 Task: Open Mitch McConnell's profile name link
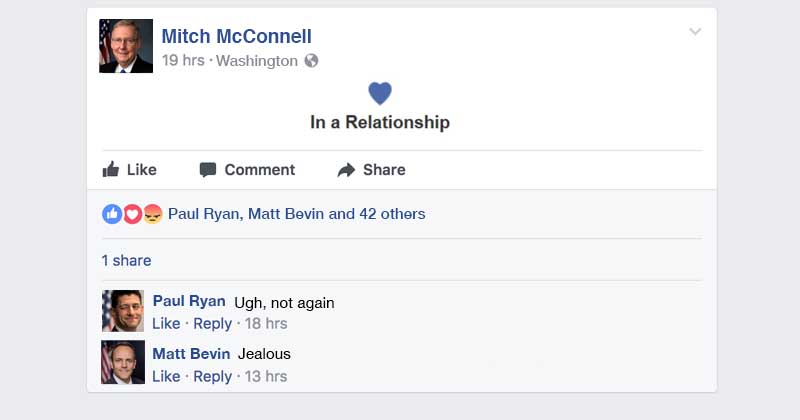237,36
